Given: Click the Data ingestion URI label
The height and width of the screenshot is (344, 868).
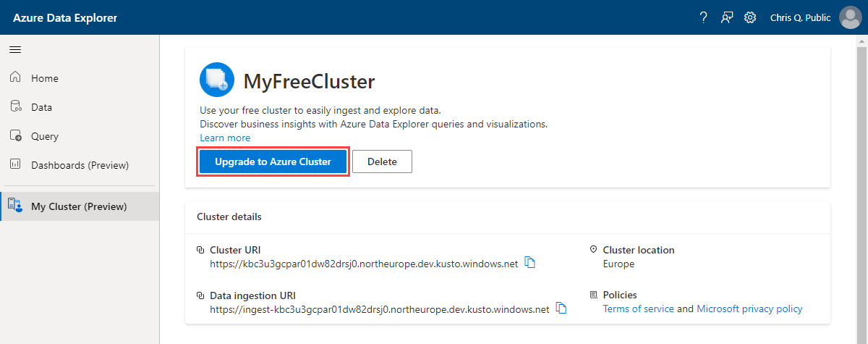Looking at the screenshot, I should tap(252, 295).
